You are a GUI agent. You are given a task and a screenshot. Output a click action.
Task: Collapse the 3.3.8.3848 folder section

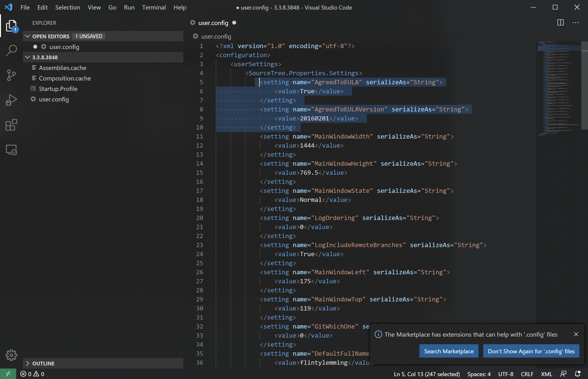click(28, 57)
